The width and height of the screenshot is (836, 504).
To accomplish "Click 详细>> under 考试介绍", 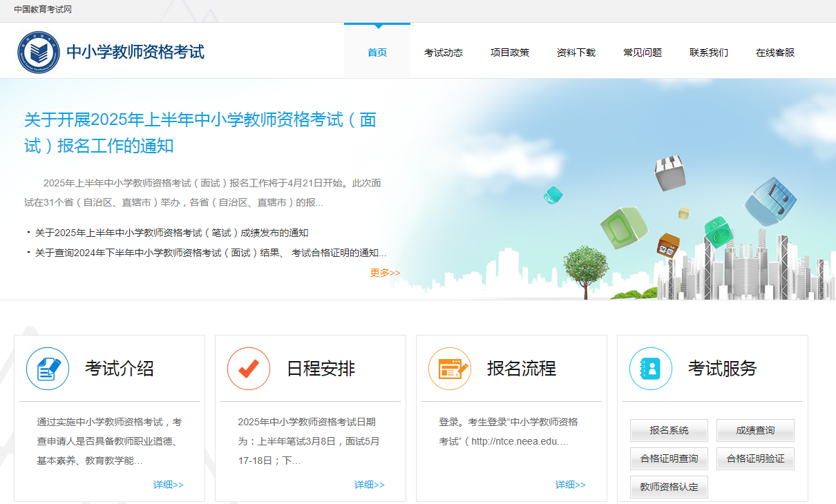I will (169, 485).
